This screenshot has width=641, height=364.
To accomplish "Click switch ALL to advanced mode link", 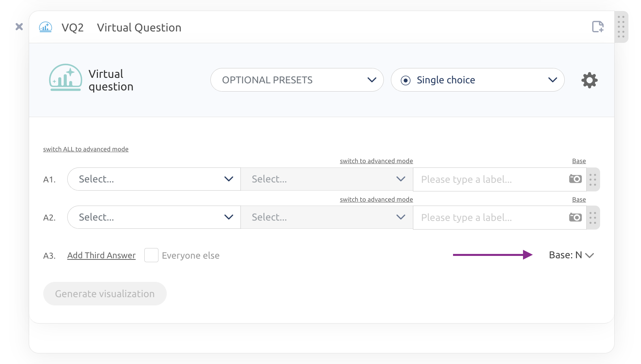I will pos(86,149).
